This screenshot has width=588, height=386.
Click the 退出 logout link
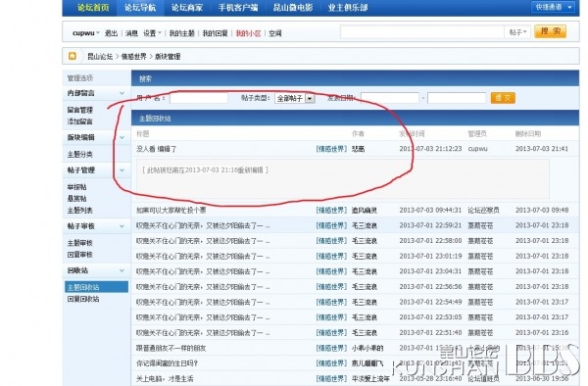click(111, 33)
